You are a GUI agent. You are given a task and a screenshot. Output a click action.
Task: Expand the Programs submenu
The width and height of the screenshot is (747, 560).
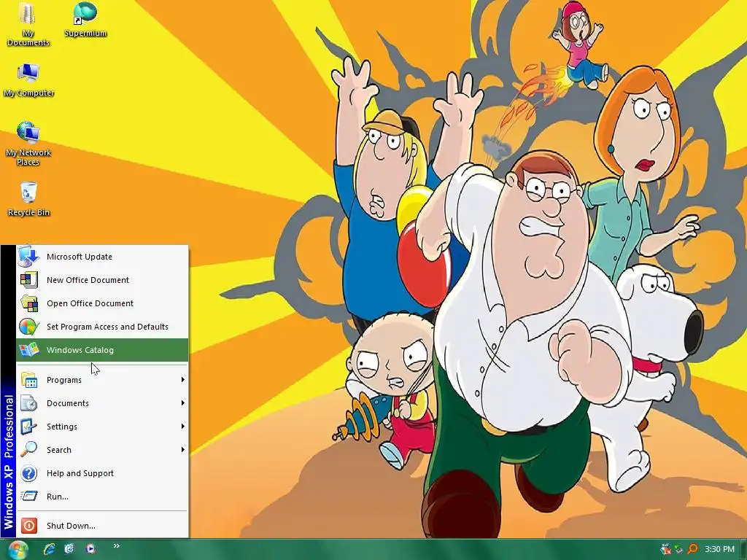[x=102, y=380]
